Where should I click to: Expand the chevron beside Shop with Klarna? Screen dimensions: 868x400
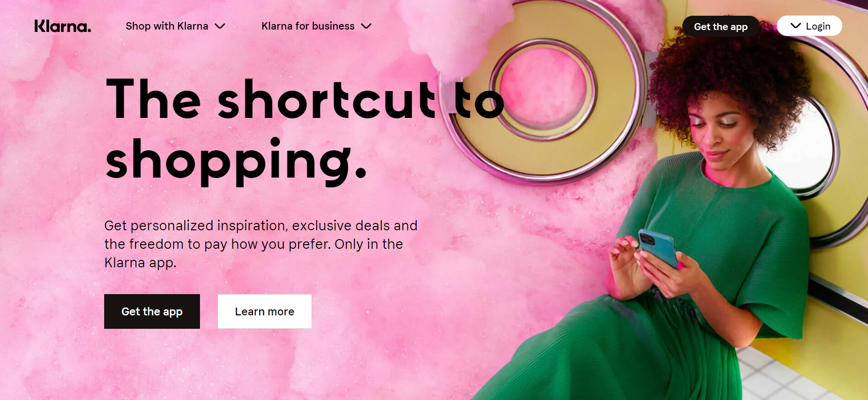[220, 26]
